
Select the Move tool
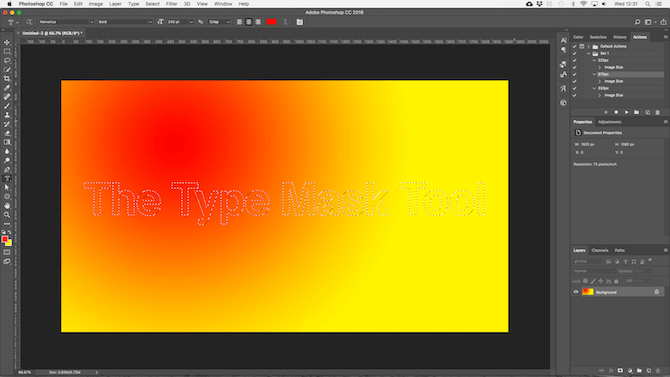[7, 42]
